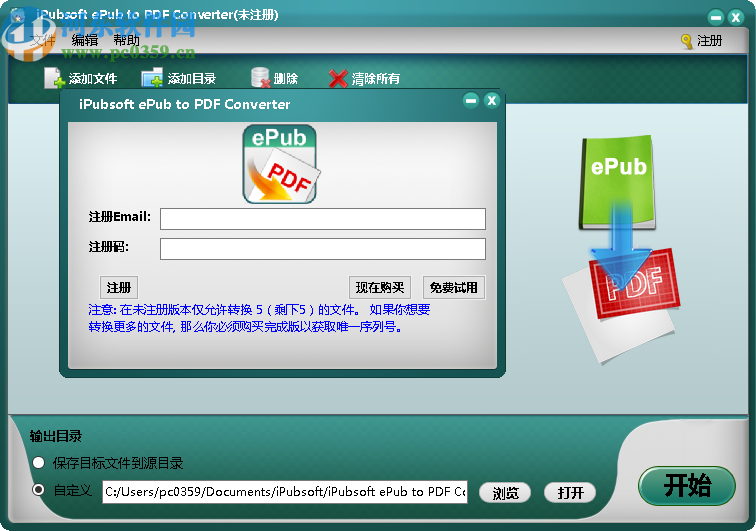Screen dimensions: 756x531
Task: Click the 输出目录 heading
Action: [x=56, y=436]
